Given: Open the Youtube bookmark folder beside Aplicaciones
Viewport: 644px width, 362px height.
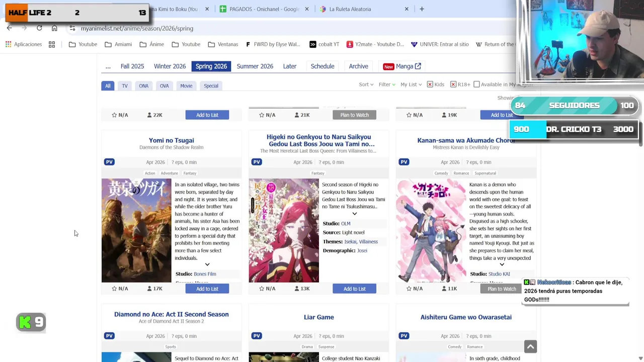Looking at the screenshot, I should coord(83,44).
